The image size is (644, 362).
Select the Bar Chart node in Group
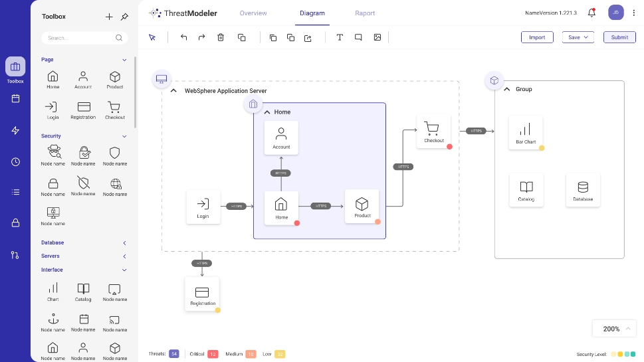[526, 133]
